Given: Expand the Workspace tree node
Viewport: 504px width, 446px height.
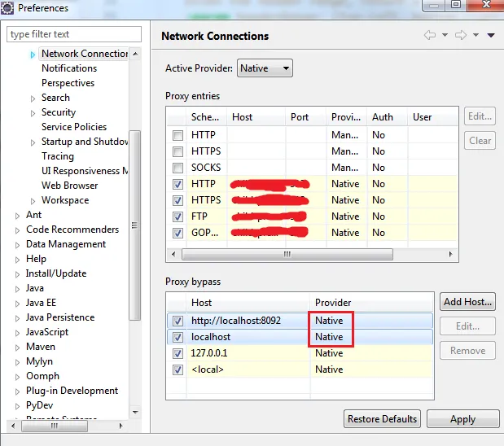Looking at the screenshot, I should tap(33, 201).
